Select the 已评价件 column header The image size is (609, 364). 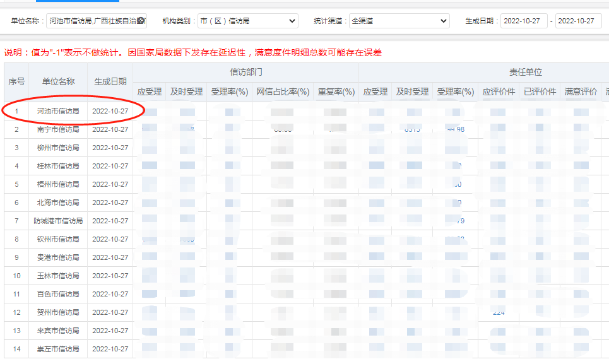coord(540,91)
